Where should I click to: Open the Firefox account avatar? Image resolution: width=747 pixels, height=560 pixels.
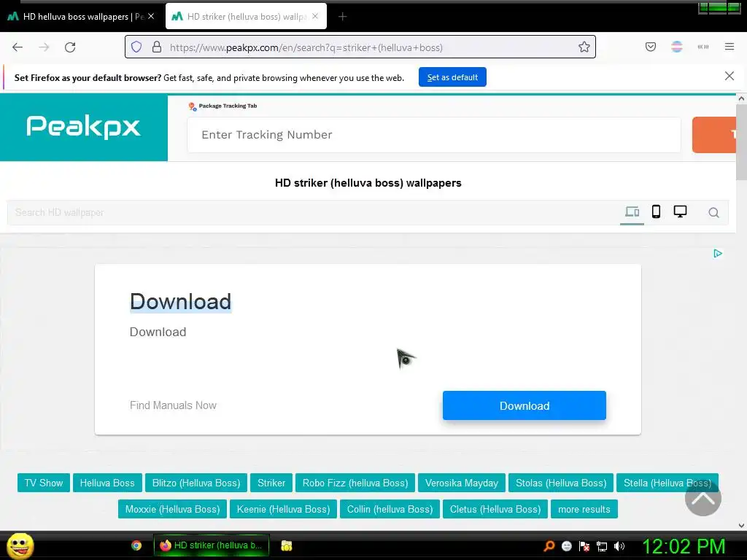pos(677,47)
